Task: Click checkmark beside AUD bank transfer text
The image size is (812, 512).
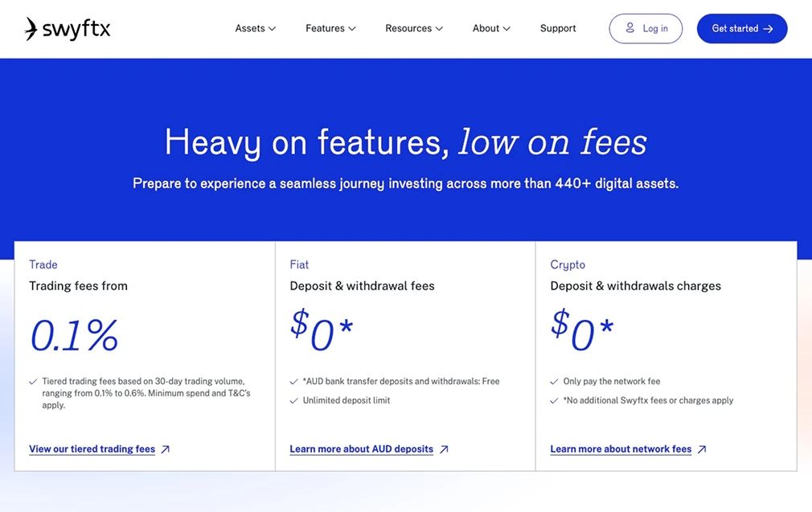Action: point(293,382)
